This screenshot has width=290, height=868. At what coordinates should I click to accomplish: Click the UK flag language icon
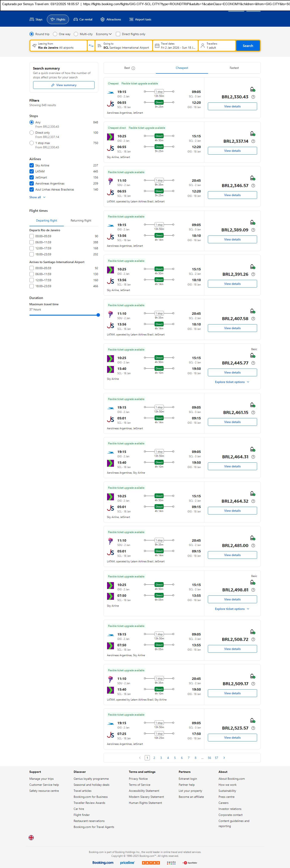pyautogui.click(x=31, y=837)
